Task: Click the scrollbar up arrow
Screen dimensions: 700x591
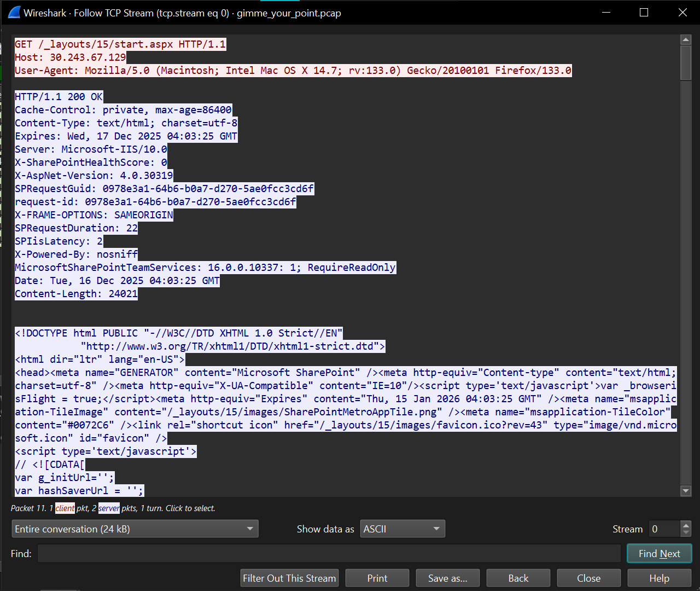Action: tap(686, 39)
